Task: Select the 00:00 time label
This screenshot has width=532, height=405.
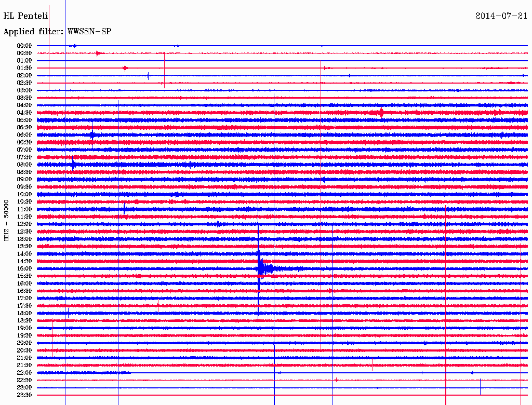Action: click(24, 46)
